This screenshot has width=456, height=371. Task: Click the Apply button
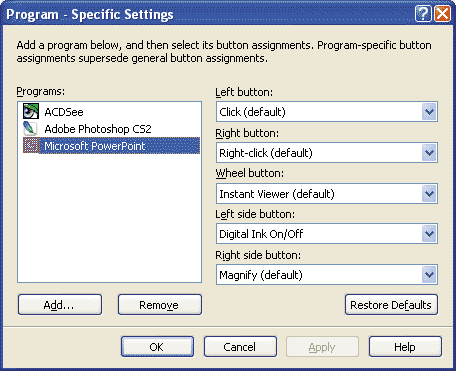(322, 347)
